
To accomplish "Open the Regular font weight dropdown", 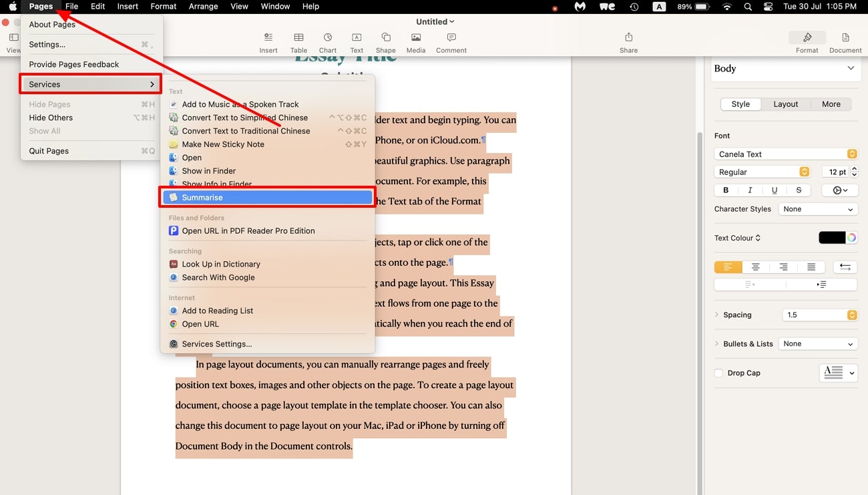I will 762,172.
